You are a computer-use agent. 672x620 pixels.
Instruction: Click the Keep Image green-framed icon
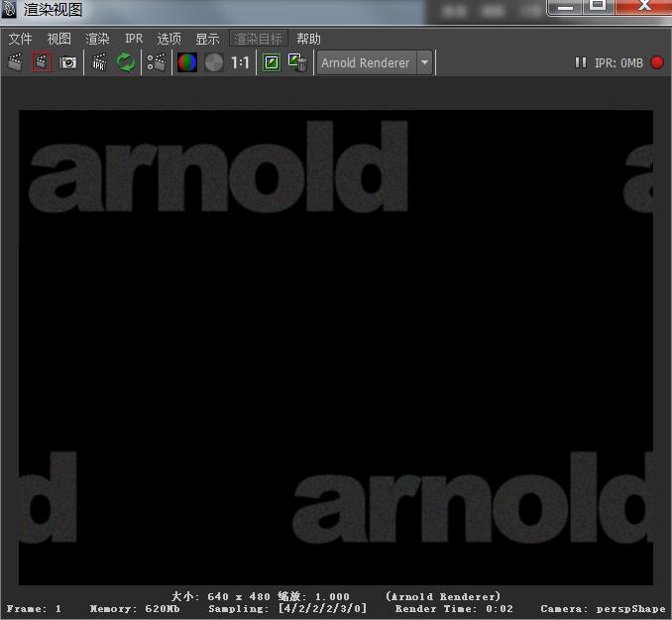click(272, 62)
